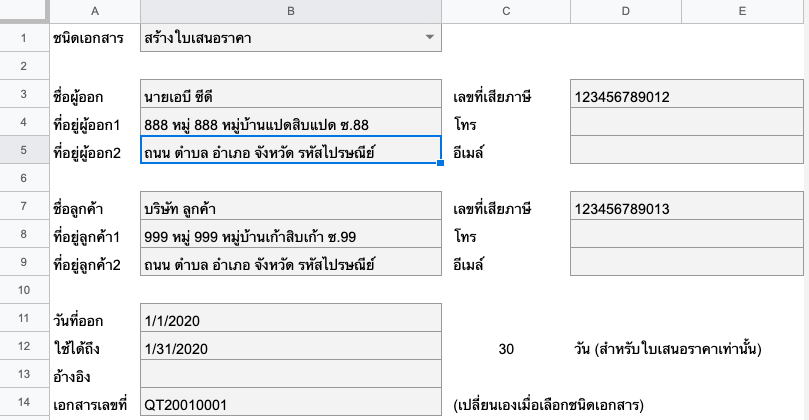Click the empty issuer phone cell in row 4
This screenshot has height=420, width=809.
pyautogui.click(x=687, y=122)
